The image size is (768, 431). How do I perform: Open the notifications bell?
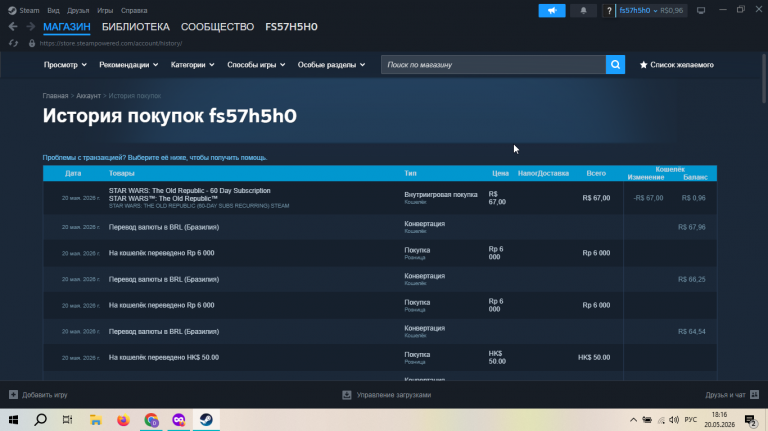pyautogui.click(x=583, y=10)
